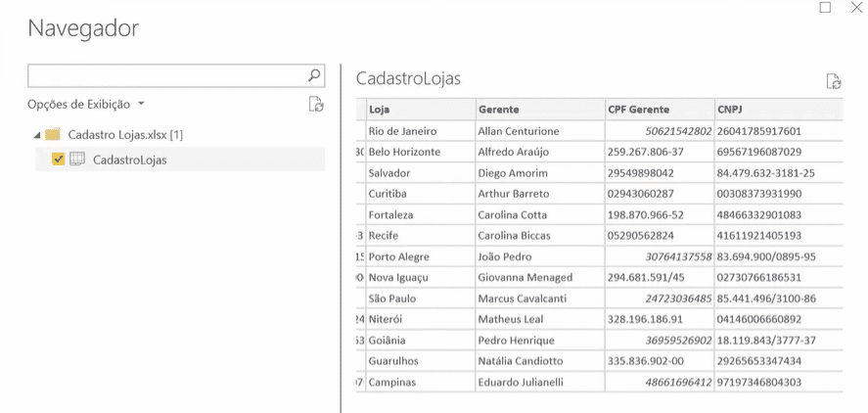Click the Niterói cell
Image resolution: width=868 pixels, height=413 pixels.
[x=421, y=319]
